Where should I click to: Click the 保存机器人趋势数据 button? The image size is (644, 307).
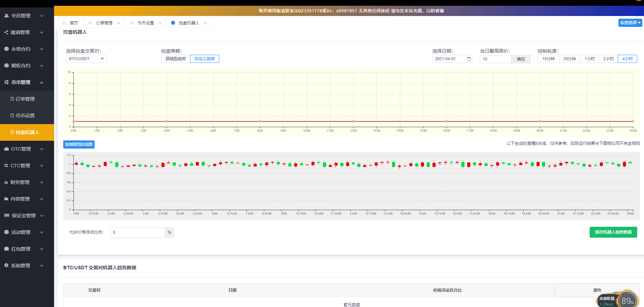coord(613,232)
